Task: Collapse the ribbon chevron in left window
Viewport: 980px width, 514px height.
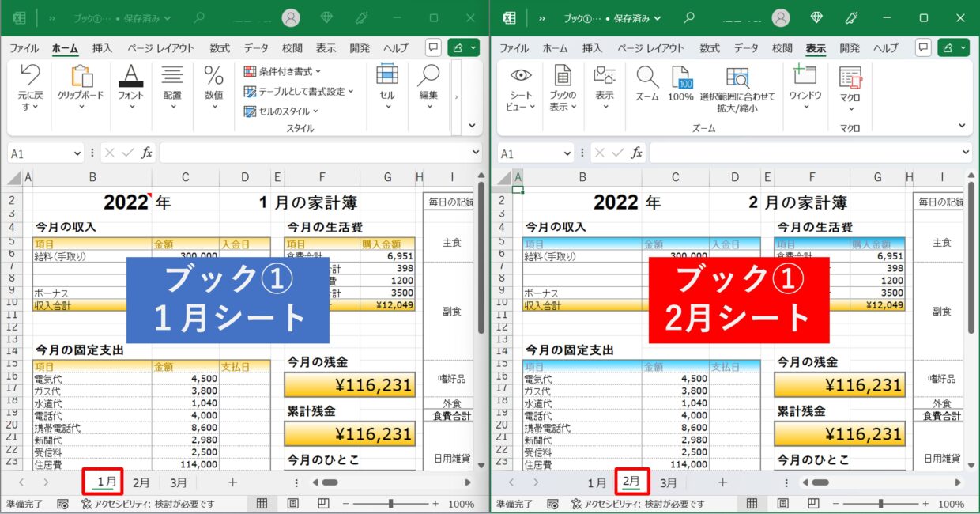Action: tap(473, 125)
